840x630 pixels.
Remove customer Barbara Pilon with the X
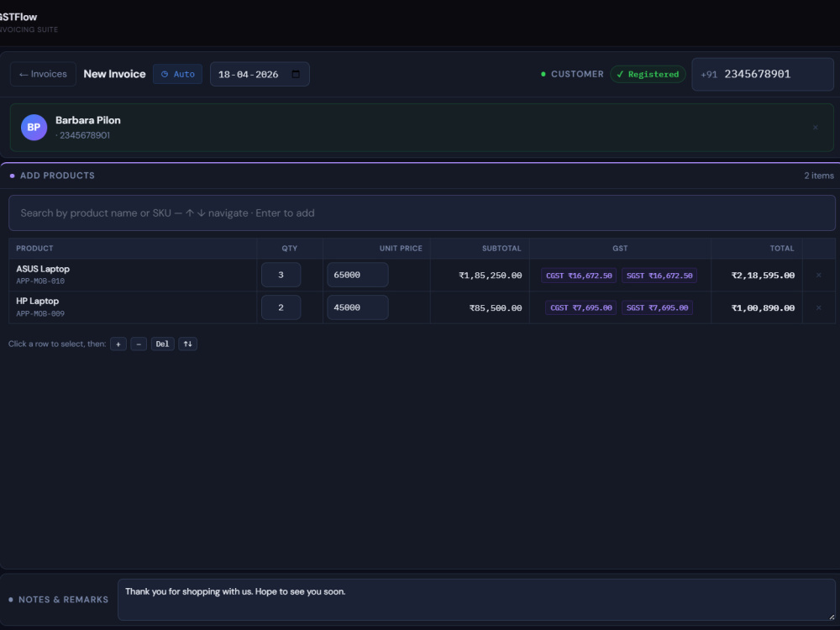816,128
